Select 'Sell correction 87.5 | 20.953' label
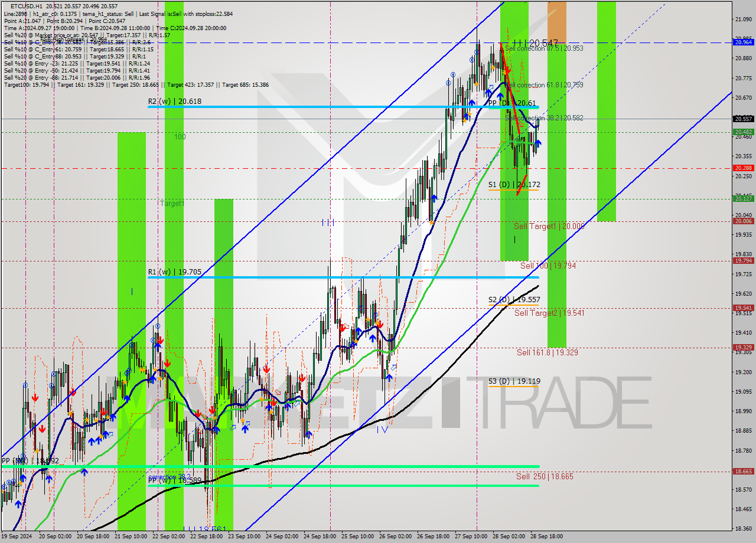The width and height of the screenshot is (756, 543). pyautogui.click(x=544, y=48)
